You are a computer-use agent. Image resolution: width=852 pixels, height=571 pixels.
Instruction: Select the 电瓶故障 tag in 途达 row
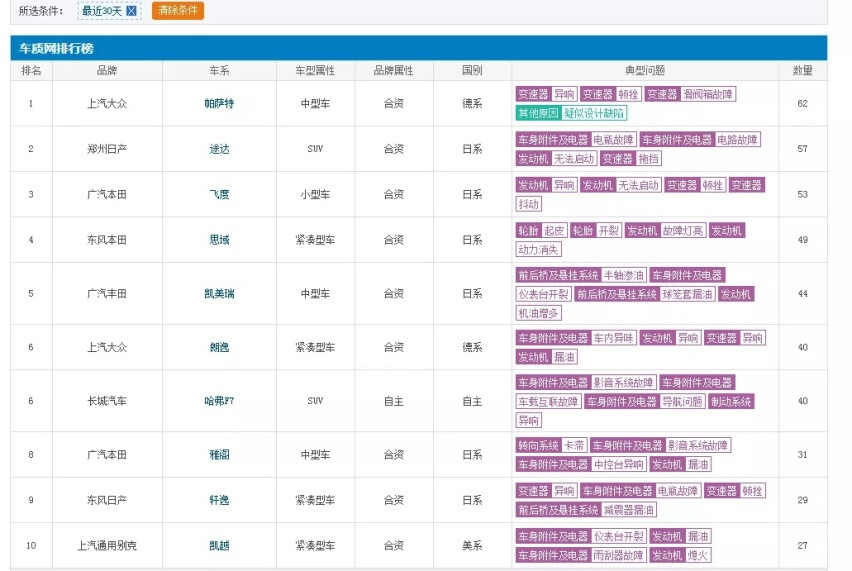613,140
